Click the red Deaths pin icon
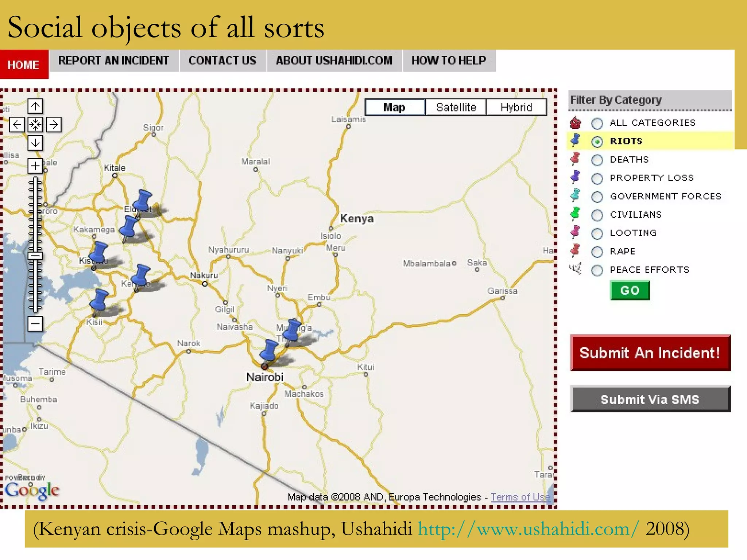 click(x=576, y=159)
